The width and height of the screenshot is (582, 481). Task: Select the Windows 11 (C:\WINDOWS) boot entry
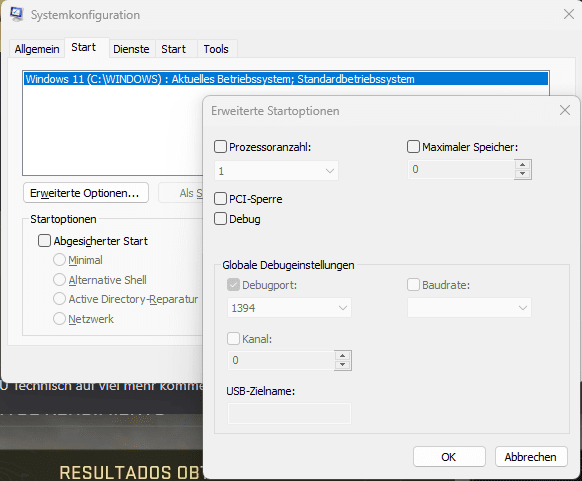[x=286, y=79]
